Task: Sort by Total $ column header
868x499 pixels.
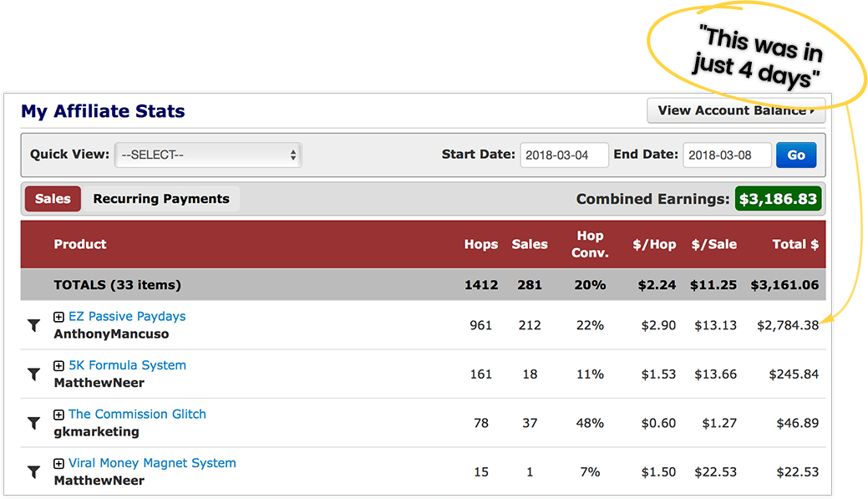Action: pyautogui.click(x=784, y=244)
